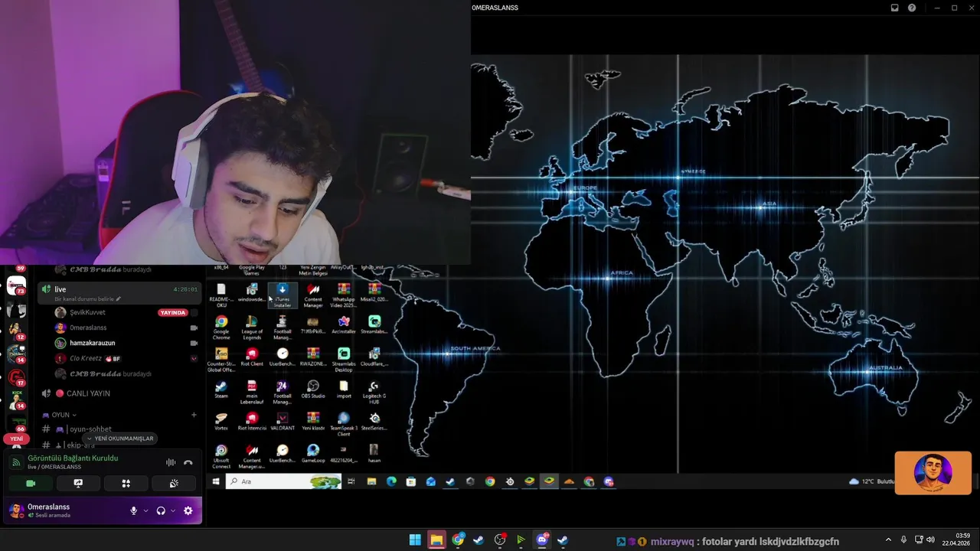Add a channel to OYUN category
Viewport: 980px width, 551px height.
(x=194, y=415)
